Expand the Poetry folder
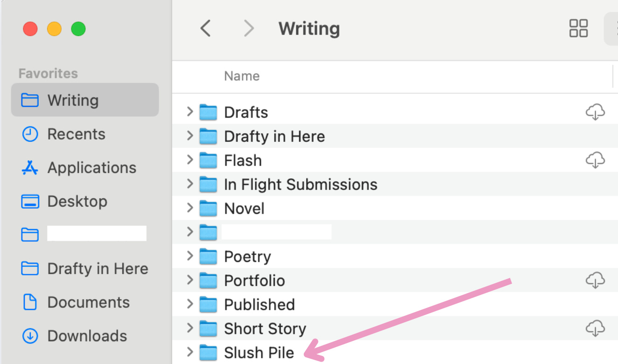The width and height of the screenshot is (618, 364). (190, 256)
